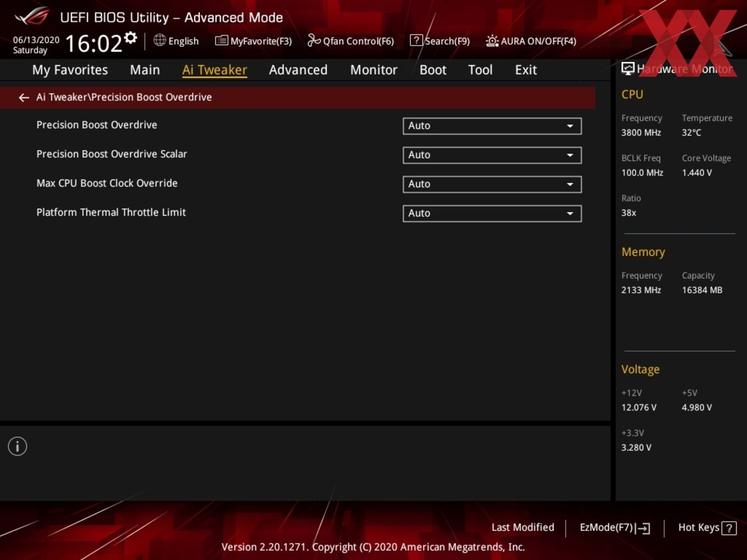
Task: Go to the Monitor tab
Action: click(374, 70)
